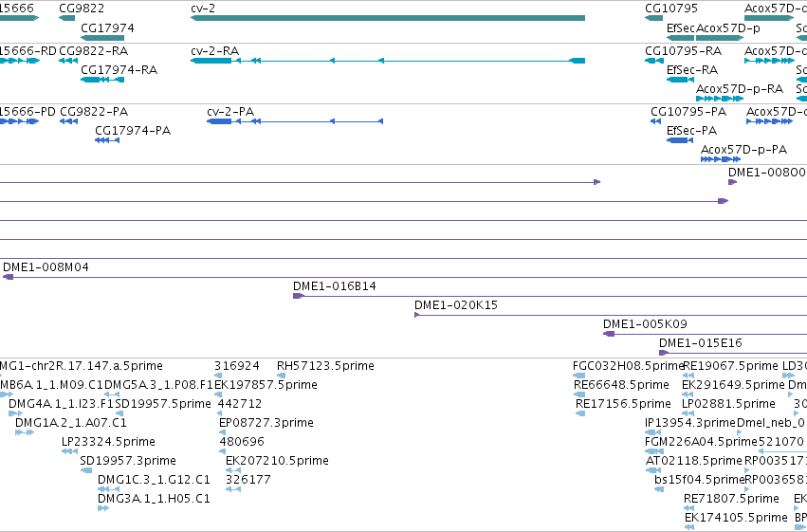Open EST IP13954.3prime

pos(690,423)
